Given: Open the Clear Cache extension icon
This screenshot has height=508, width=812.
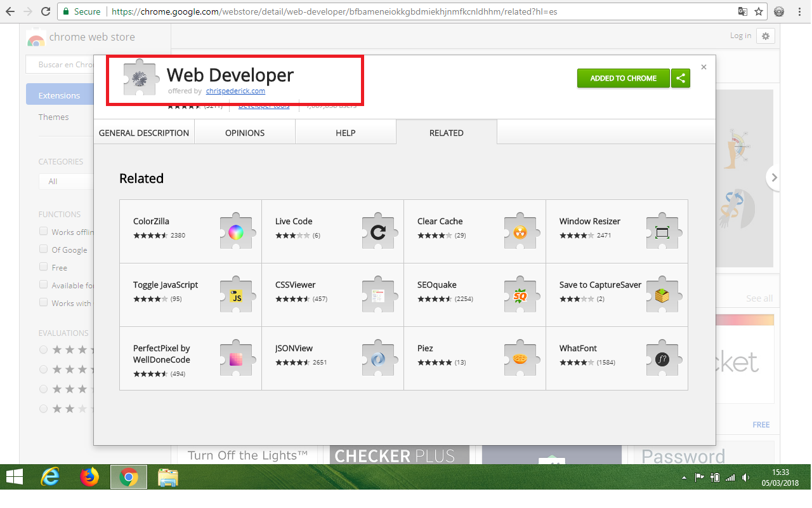Looking at the screenshot, I should [x=520, y=232].
